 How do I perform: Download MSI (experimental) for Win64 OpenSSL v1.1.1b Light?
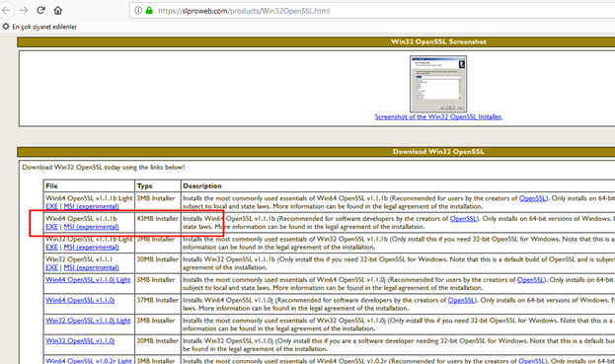click(x=92, y=206)
